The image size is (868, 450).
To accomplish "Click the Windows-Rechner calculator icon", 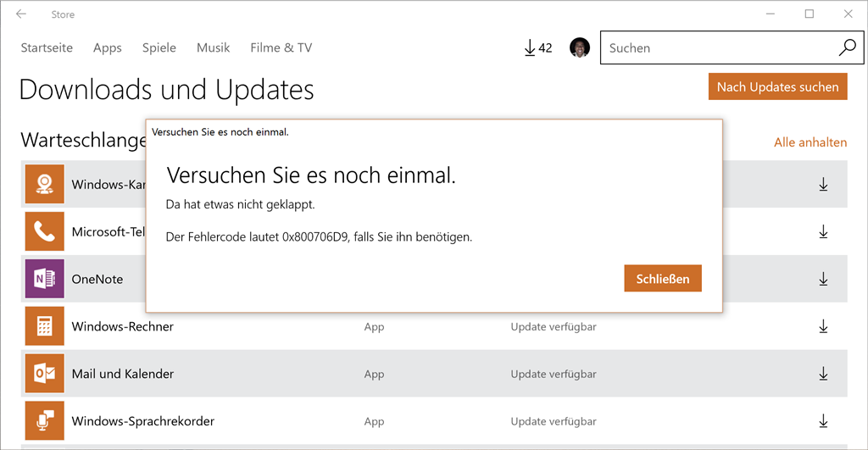I will [44, 326].
